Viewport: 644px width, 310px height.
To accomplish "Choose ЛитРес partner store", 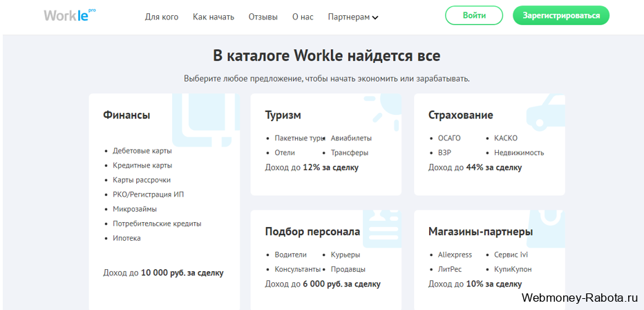I will pyautogui.click(x=450, y=269).
